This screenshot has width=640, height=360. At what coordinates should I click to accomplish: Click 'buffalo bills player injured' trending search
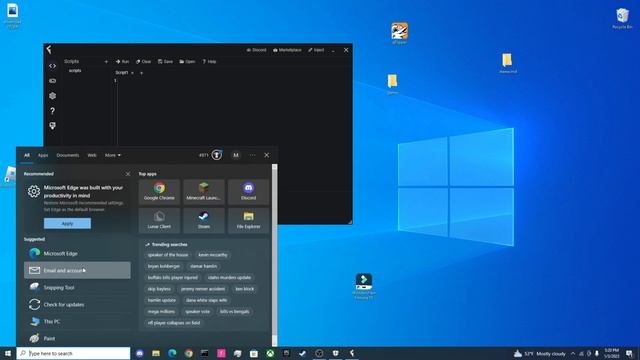[x=173, y=278]
